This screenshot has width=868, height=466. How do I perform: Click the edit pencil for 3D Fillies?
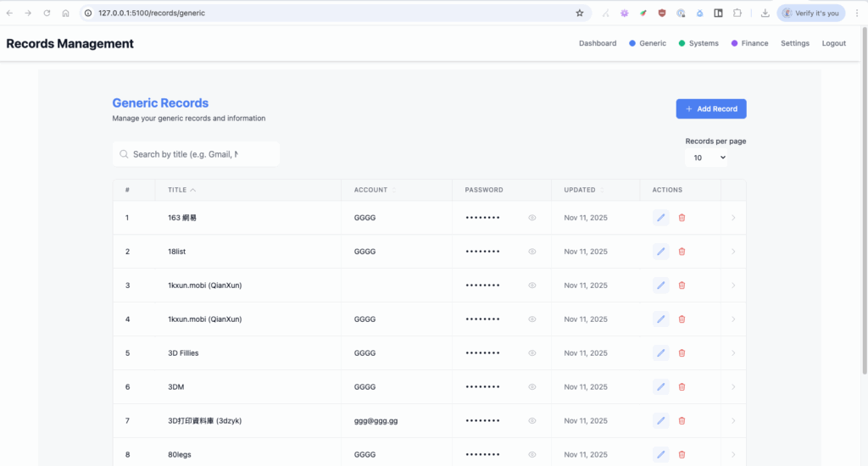660,352
